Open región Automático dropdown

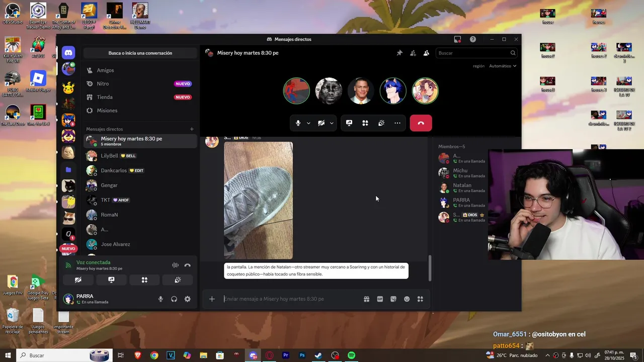[503, 66]
